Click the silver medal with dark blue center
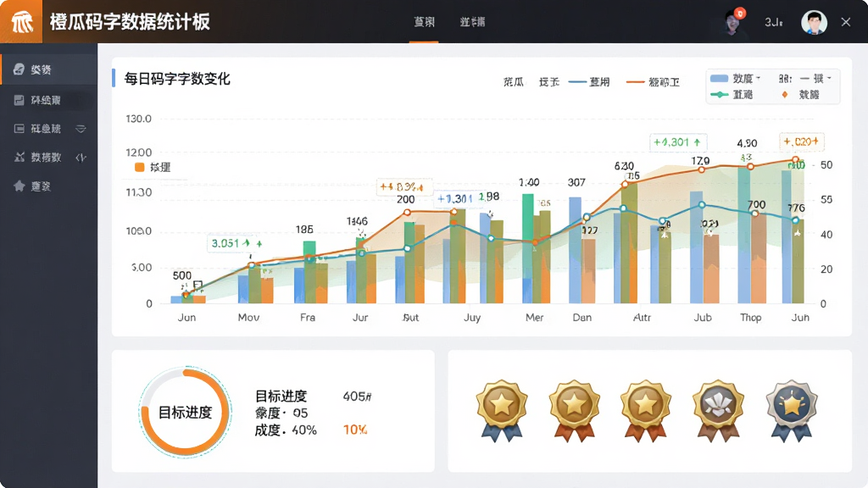Screen dimensions: 868x488 tap(792, 410)
